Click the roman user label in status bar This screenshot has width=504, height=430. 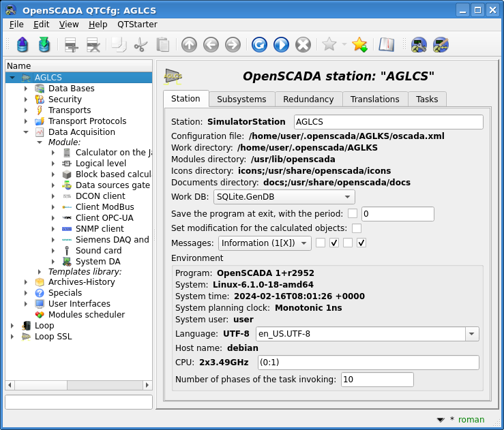pos(471,420)
